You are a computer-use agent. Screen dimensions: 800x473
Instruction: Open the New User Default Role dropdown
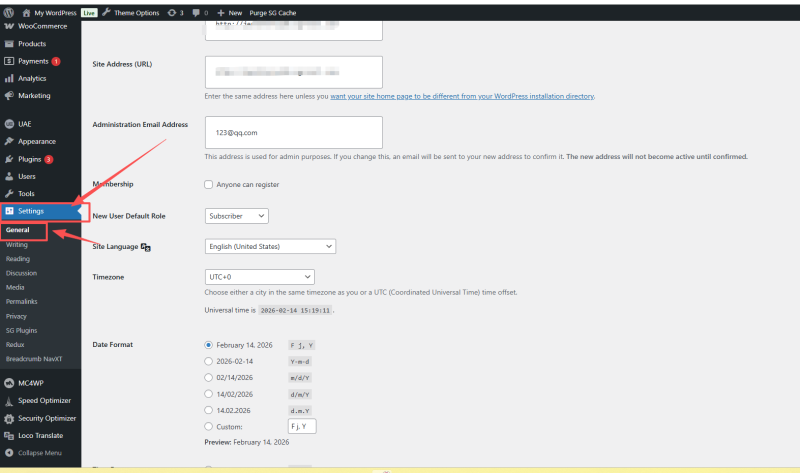pyautogui.click(x=236, y=216)
